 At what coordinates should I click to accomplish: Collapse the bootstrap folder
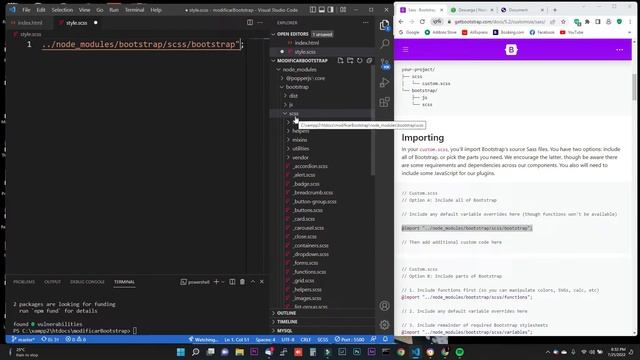click(282, 87)
